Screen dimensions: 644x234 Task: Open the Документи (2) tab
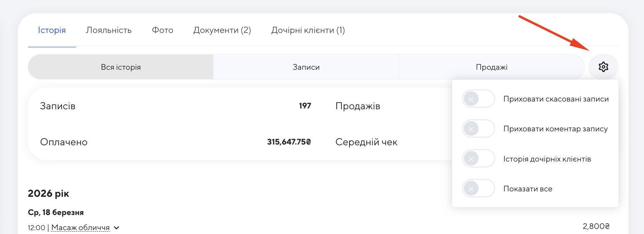click(x=222, y=30)
